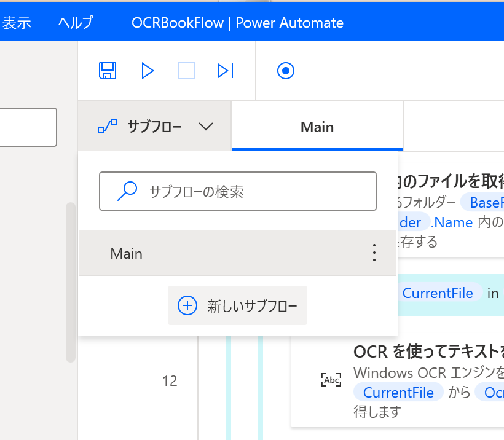504x440 pixels.
Task: Click the magnifier icon in subflow search
Action: (127, 191)
